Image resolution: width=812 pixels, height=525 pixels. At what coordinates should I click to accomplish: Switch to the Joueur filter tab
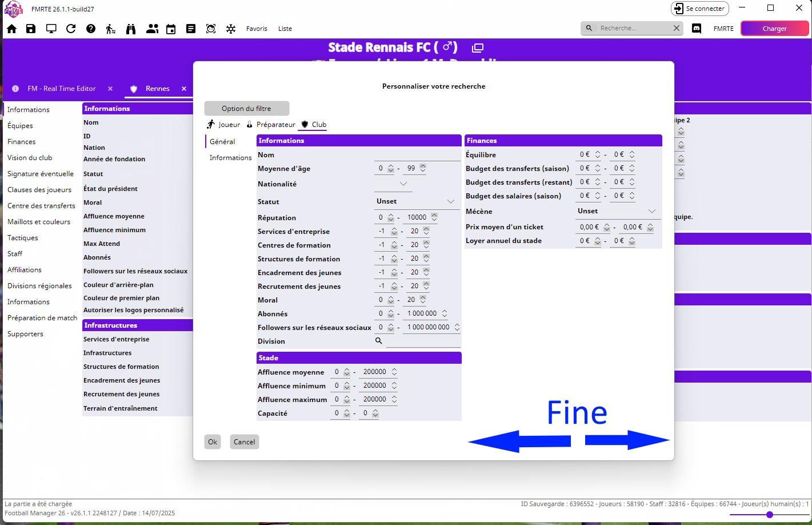tap(224, 125)
